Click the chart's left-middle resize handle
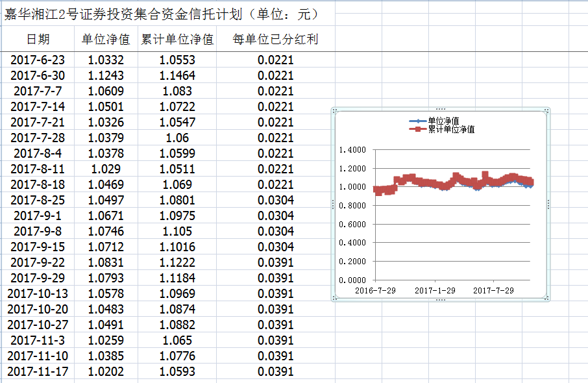588x383 pixels. [x=333, y=204]
